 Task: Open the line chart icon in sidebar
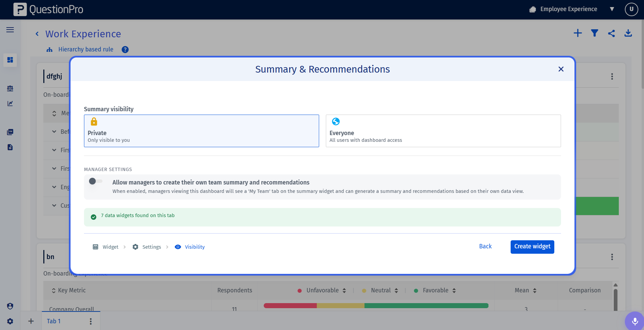(x=10, y=104)
